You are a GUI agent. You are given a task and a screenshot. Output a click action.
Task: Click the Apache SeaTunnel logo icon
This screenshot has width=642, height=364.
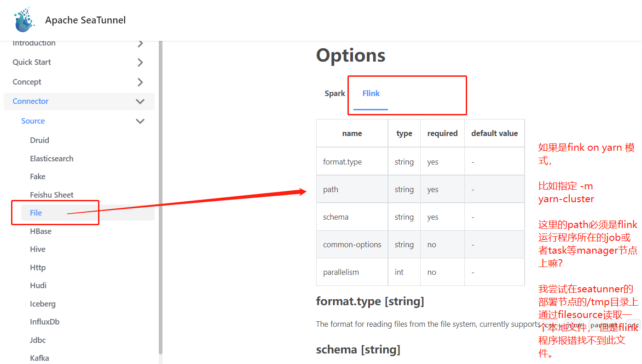click(x=23, y=19)
